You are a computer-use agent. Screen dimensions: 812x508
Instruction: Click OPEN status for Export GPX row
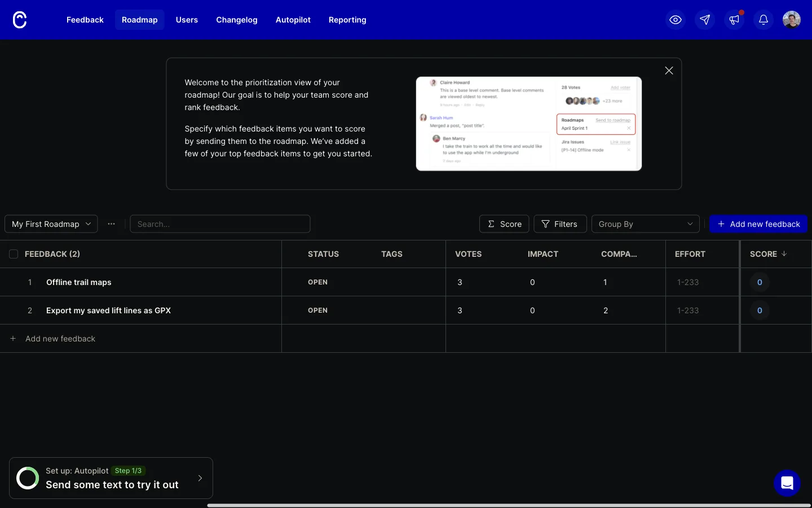pos(317,310)
